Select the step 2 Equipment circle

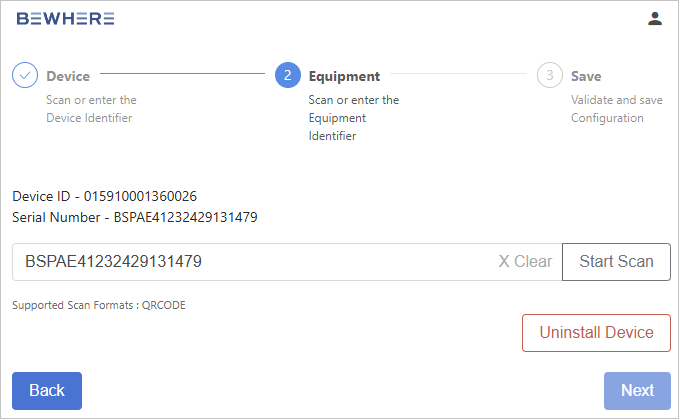coord(288,75)
